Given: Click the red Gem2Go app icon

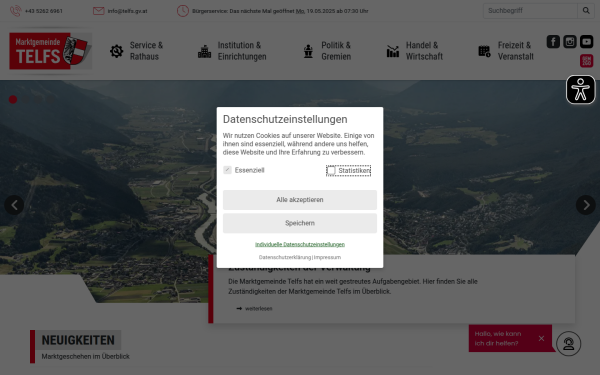Looking at the screenshot, I should [x=586, y=60].
